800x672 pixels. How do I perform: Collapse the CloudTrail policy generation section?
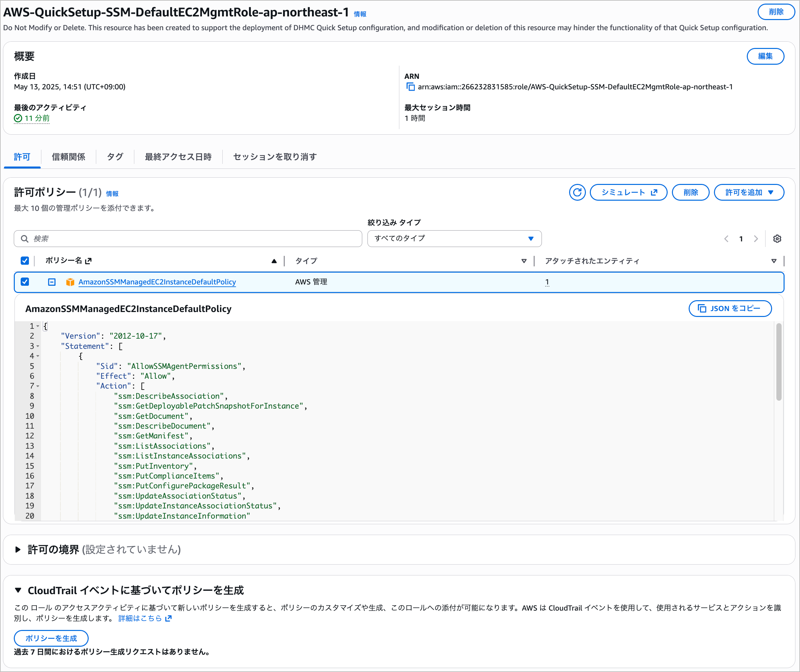pyautogui.click(x=18, y=590)
